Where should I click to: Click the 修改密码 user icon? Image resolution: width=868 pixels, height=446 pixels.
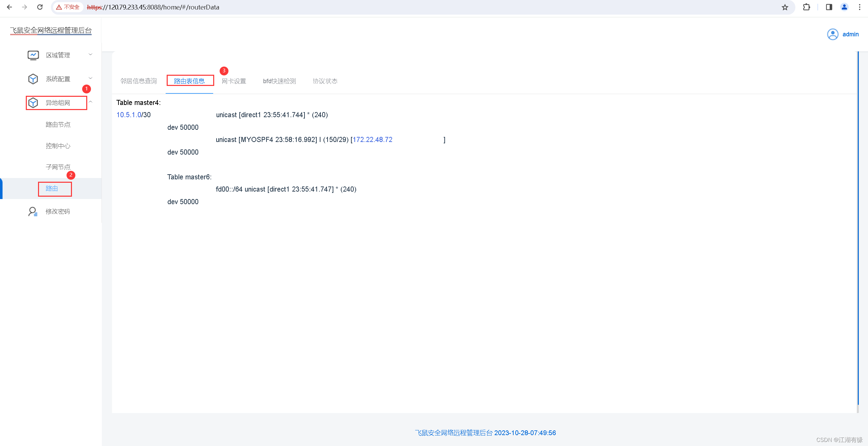(33, 211)
